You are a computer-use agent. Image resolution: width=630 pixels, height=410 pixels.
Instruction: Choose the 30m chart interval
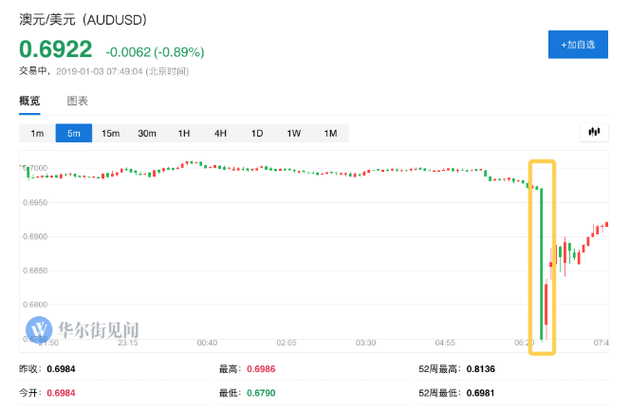coord(147,133)
